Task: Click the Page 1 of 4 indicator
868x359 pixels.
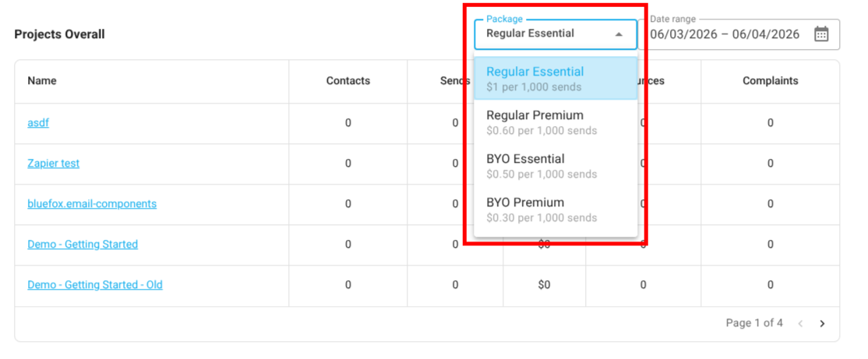Action: tap(754, 323)
